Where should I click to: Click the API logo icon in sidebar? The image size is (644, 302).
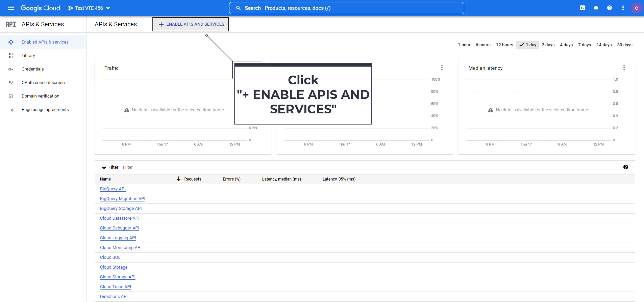(11, 24)
